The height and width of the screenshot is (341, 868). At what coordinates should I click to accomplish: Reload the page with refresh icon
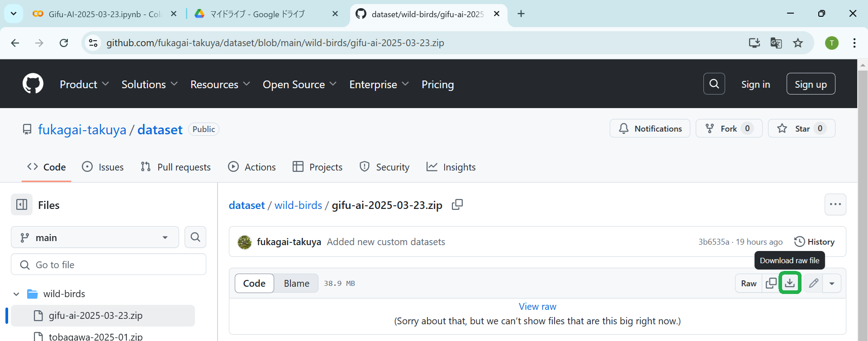point(64,43)
